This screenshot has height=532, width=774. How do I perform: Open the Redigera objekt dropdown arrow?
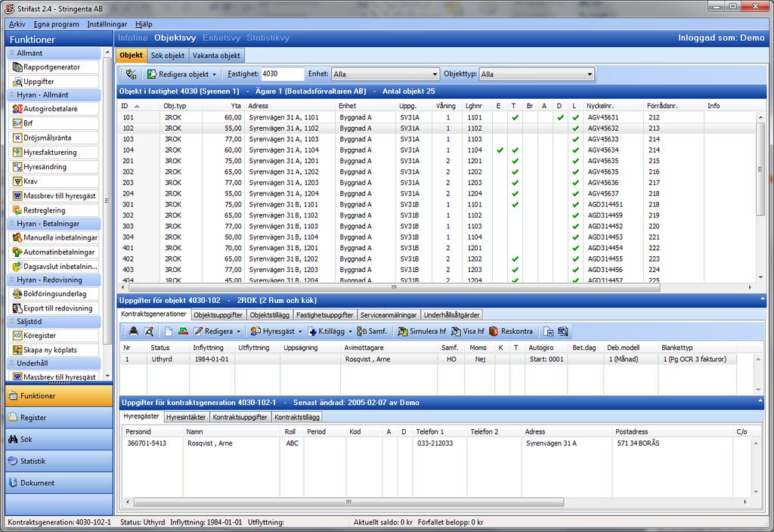click(214, 75)
